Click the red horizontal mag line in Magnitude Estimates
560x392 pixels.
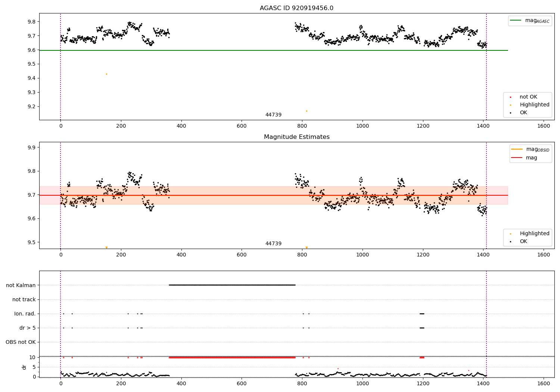(x=273, y=195)
